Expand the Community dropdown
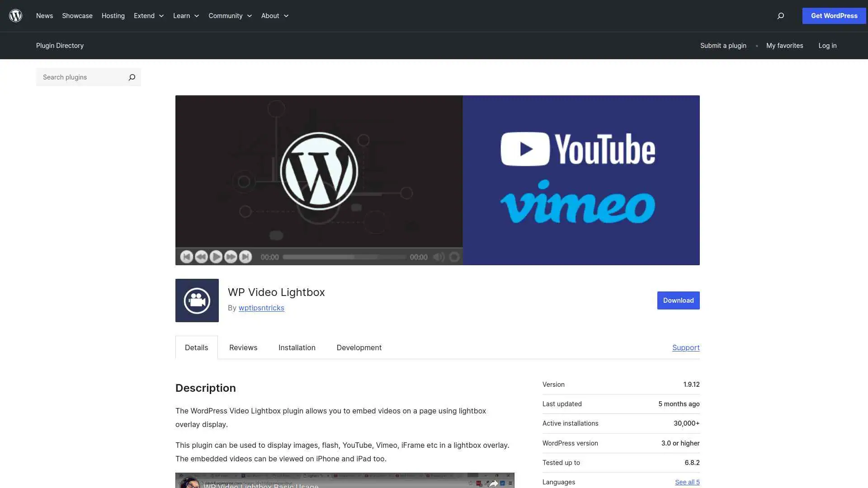 point(230,15)
